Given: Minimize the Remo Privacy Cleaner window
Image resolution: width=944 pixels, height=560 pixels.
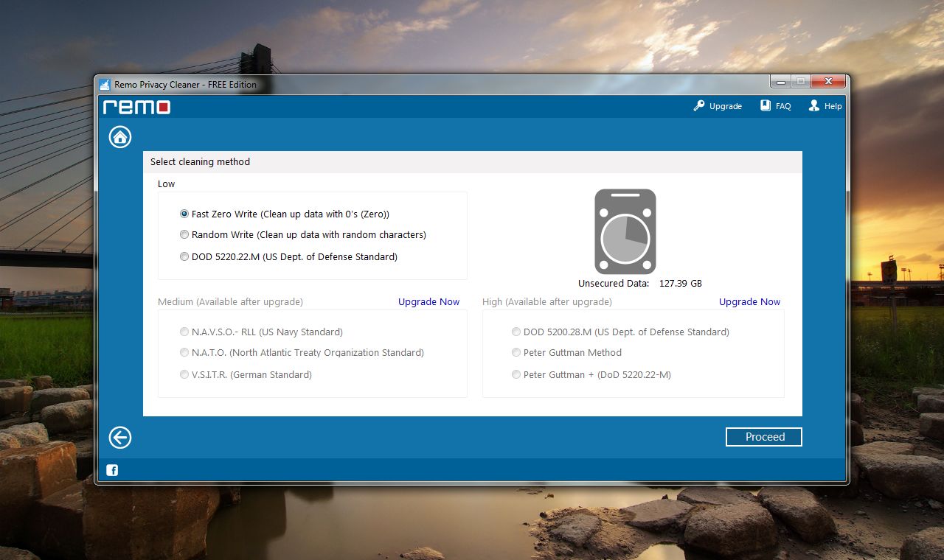Looking at the screenshot, I should [x=781, y=81].
